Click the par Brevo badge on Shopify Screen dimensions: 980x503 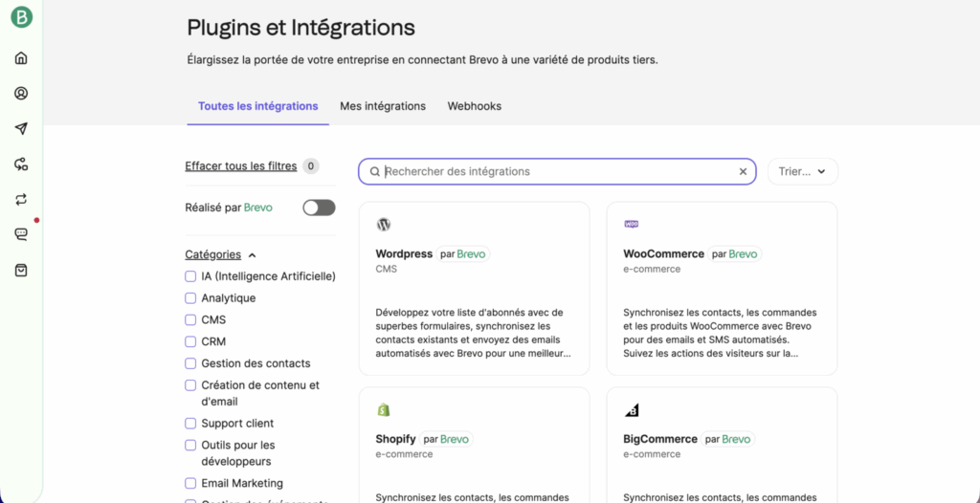(x=446, y=439)
